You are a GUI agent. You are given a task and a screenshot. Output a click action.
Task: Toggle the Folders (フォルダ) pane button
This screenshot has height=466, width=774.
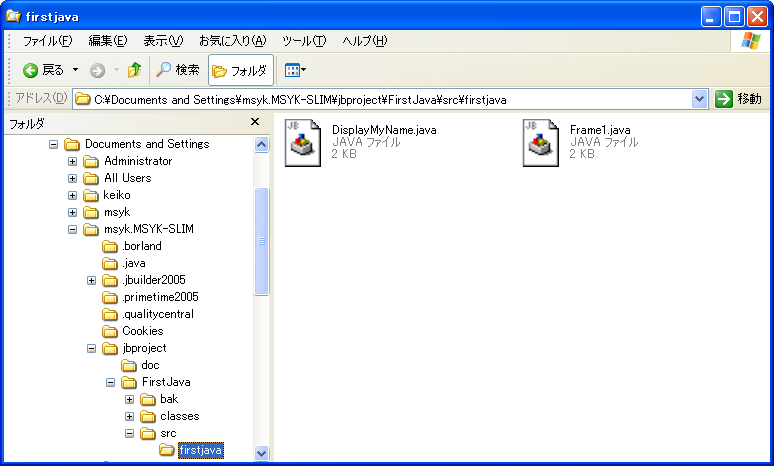pyautogui.click(x=240, y=70)
